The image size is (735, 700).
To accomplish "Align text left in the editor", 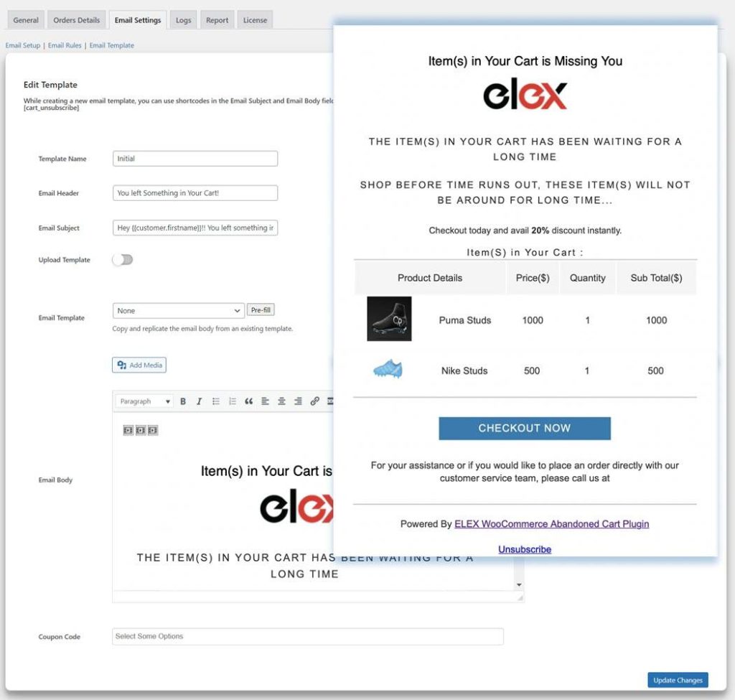I will pyautogui.click(x=265, y=401).
